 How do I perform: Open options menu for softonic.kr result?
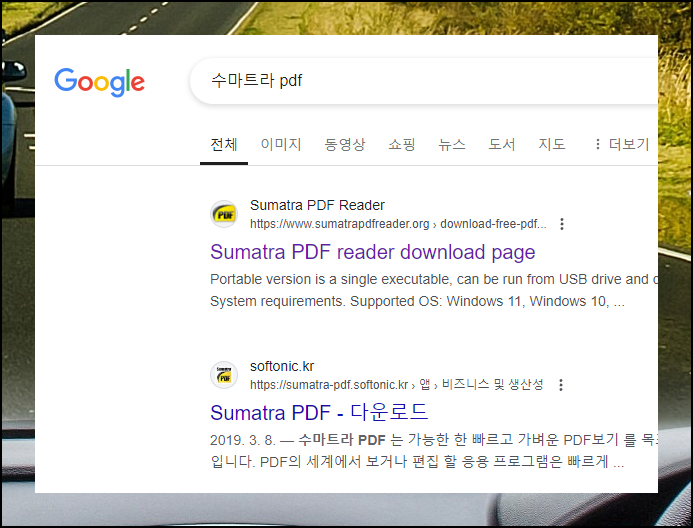[x=561, y=385]
